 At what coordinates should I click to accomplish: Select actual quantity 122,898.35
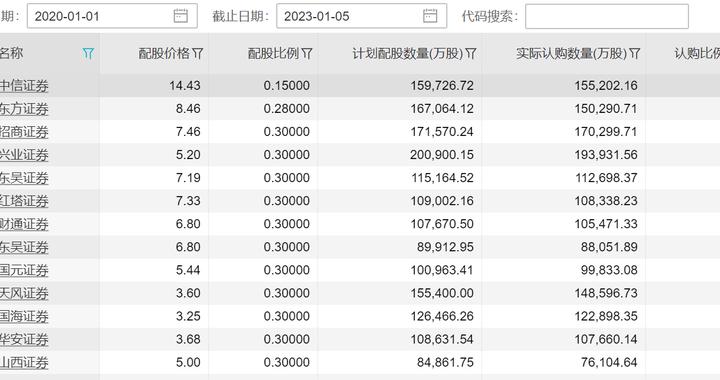pyautogui.click(x=606, y=316)
